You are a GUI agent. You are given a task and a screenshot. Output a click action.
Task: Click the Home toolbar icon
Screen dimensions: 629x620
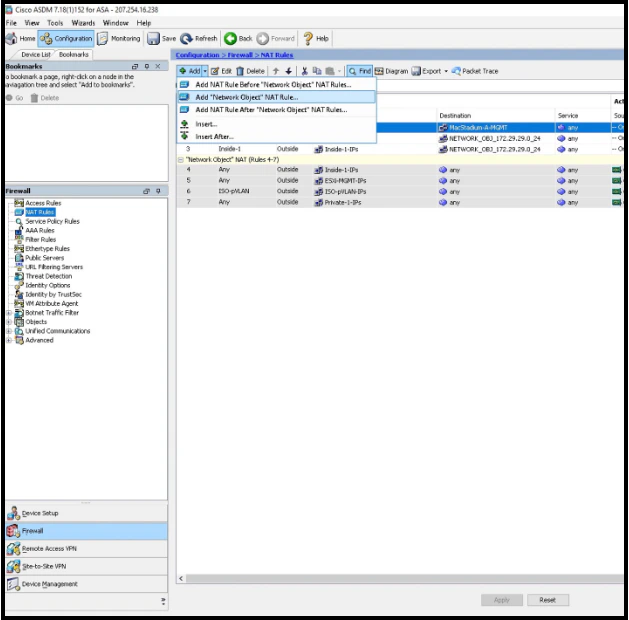21,38
